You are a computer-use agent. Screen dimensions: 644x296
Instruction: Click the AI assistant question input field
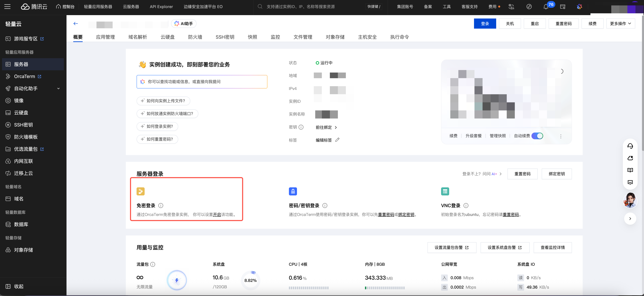coord(202,82)
